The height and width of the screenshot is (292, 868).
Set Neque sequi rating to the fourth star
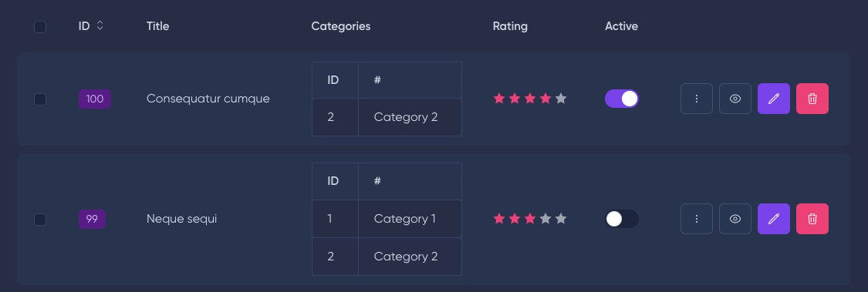[x=545, y=219]
